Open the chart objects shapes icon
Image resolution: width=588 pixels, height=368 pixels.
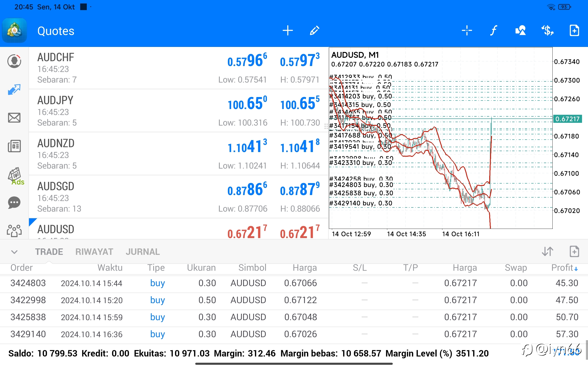coord(520,31)
